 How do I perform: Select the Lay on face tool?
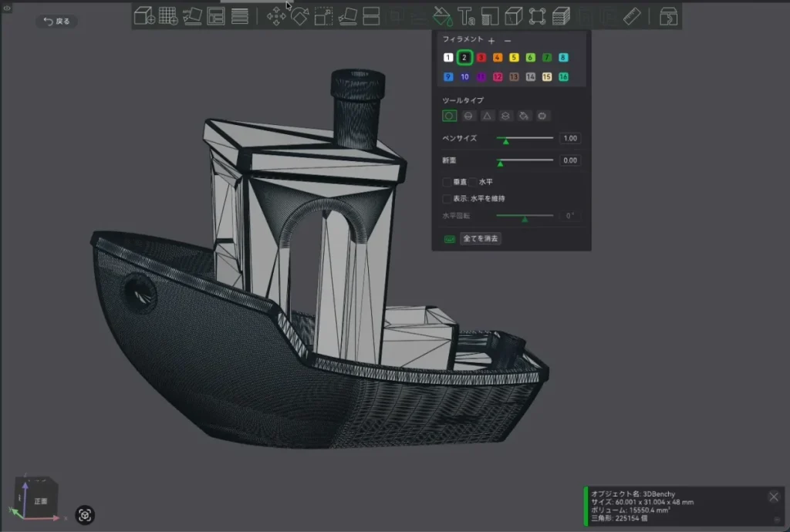coord(348,16)
